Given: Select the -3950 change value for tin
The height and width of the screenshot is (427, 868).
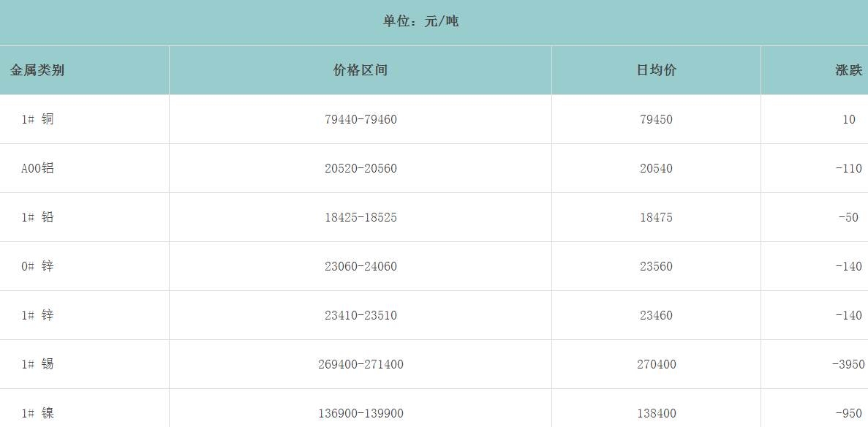Looking at the screenshot, I should tap(848, 364).
